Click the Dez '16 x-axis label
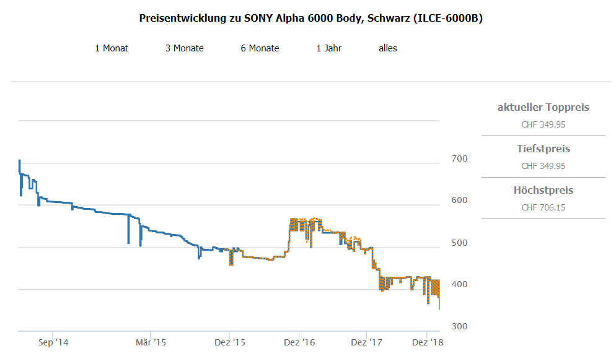The width and height of the screenshot is (616, 364). [x=299, y=342]
